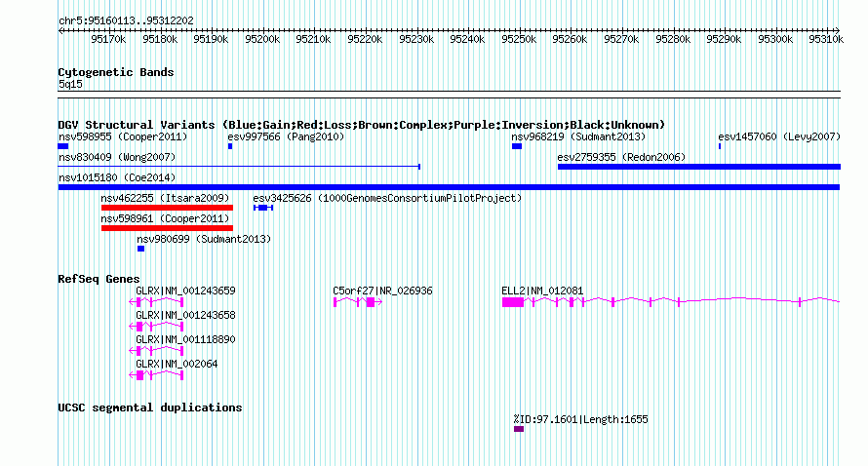The width and height of the screenshot is (868, 466).
Task: Open the nsv980699 (Sudmant2013) label
Action: [204, 239]
